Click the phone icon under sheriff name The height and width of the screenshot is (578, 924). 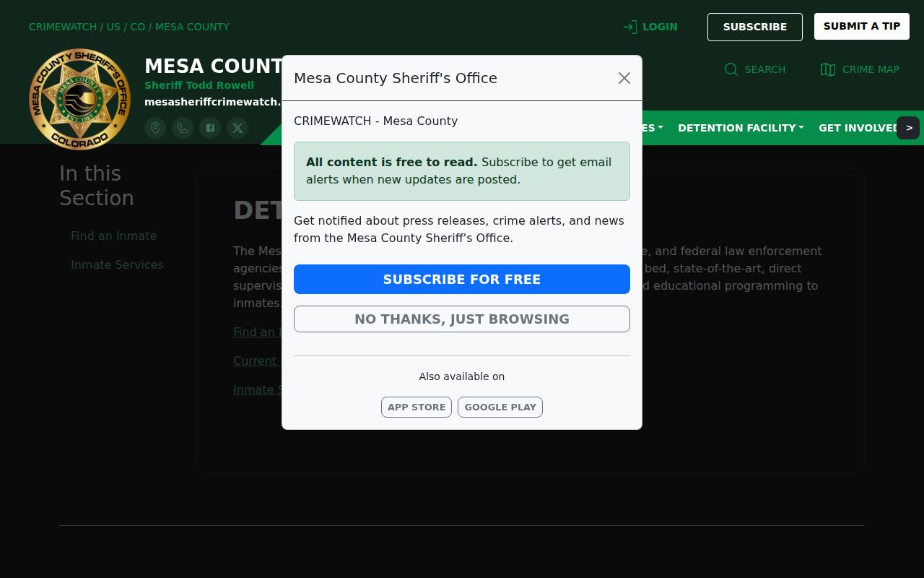coord(183,128)
